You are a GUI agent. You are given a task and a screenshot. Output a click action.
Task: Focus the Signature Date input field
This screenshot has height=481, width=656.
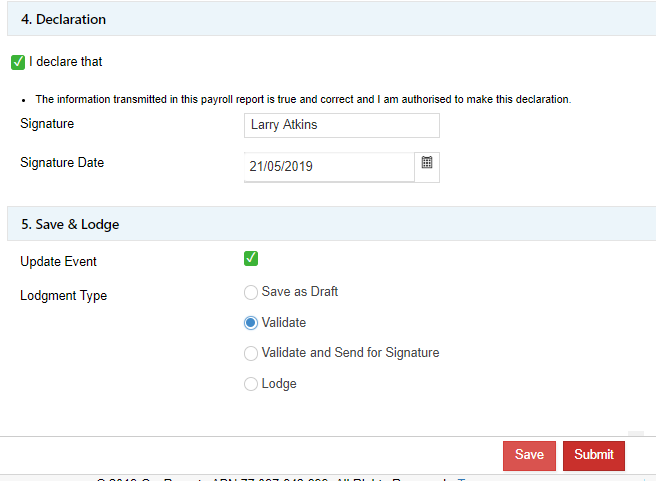[329, 167]
